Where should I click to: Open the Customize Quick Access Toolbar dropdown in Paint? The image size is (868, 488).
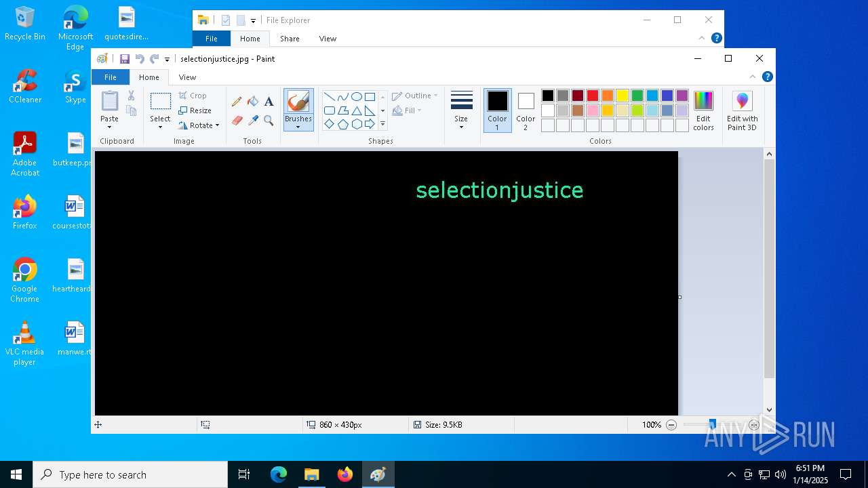click(x=167, y=60)
